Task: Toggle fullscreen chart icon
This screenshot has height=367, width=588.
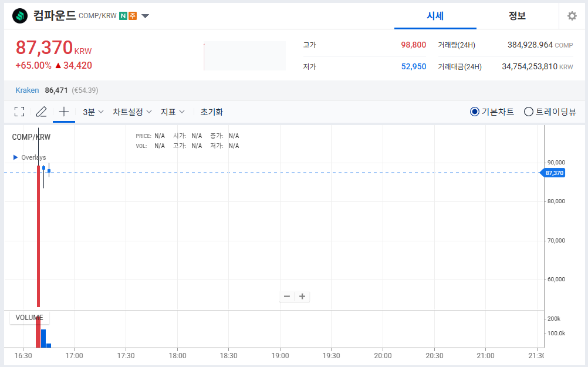Action: [19, 112]
